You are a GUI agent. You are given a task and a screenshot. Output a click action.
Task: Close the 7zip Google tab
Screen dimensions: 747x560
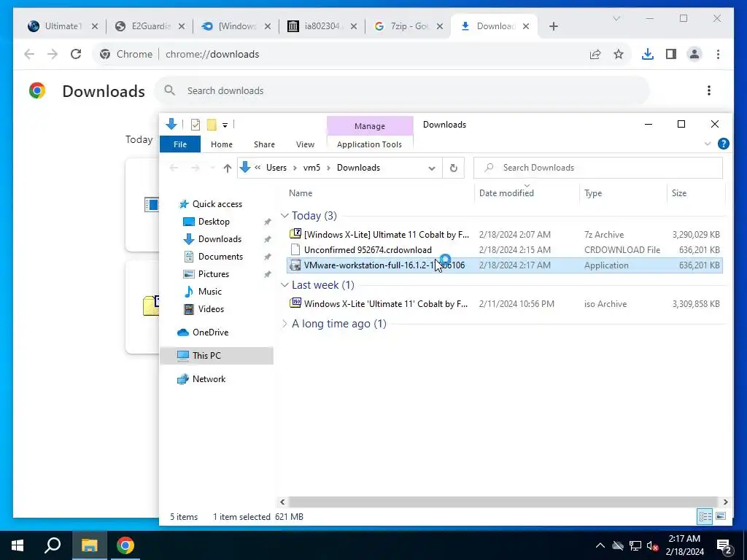[440, 26]
